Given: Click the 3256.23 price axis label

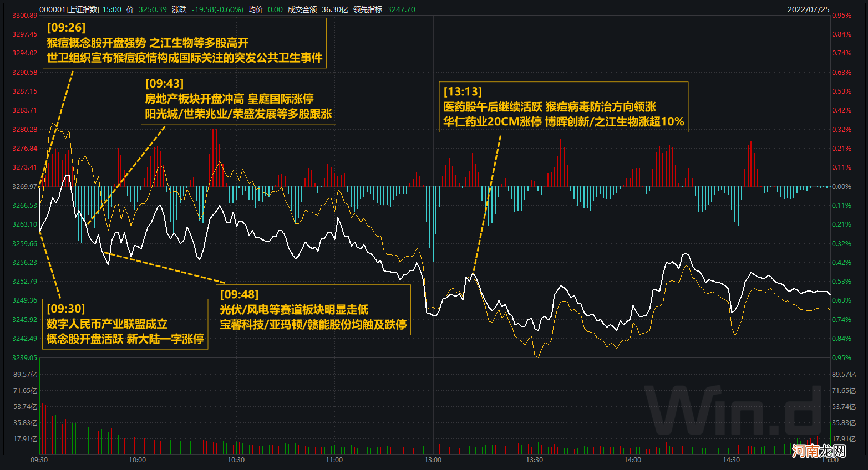Looking at the screenshot, I should pos(25,263).
